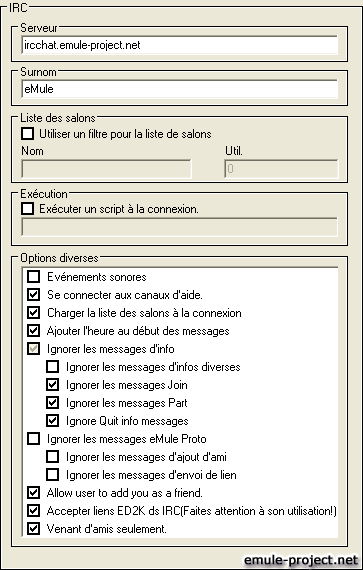Uncheck Se connecter aux canaux d'aide
Image resolution: width=363 pixels, height=570 pixels.
[33, 294]
